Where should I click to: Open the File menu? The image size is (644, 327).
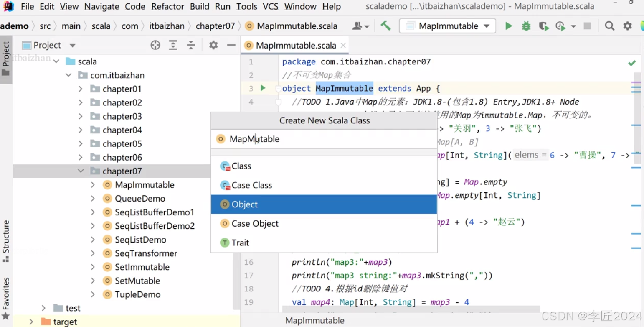28,7
